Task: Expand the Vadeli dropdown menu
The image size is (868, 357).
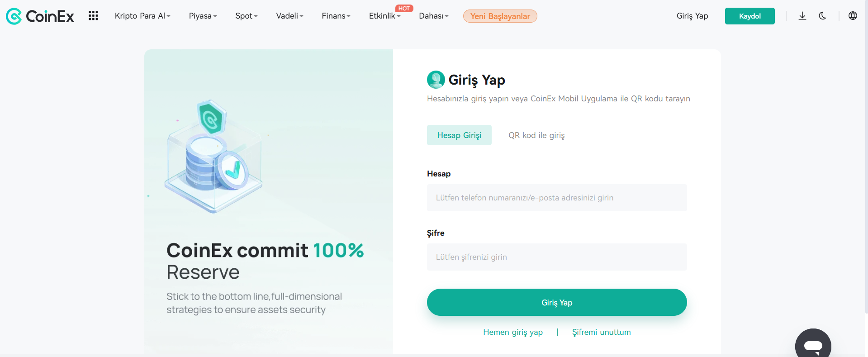Action: click(x=290, y=16)
